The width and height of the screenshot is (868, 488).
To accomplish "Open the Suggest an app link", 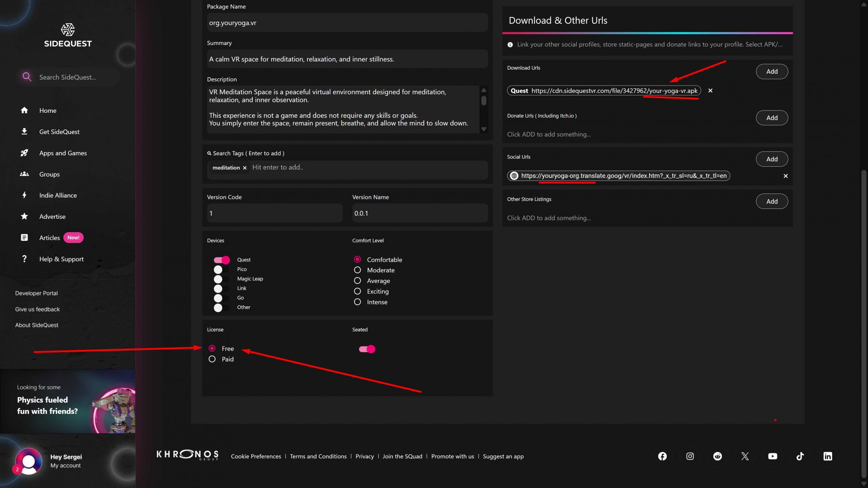I will (x=503, y=456).
